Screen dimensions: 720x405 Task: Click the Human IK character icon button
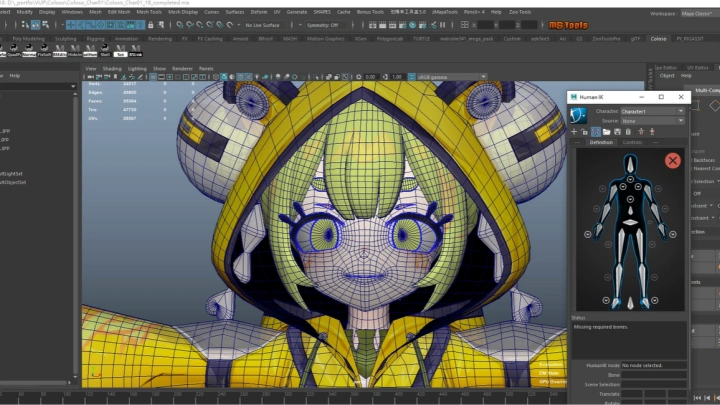[x=578, y=115]
